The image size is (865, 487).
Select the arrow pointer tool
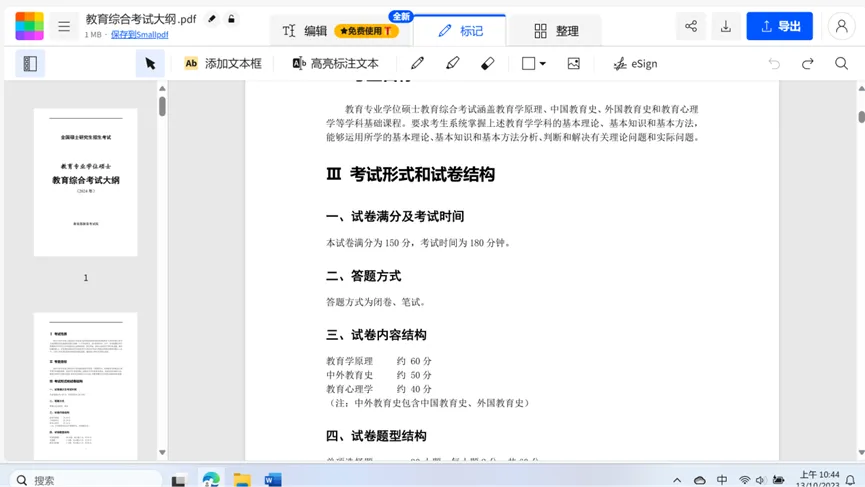150,63
